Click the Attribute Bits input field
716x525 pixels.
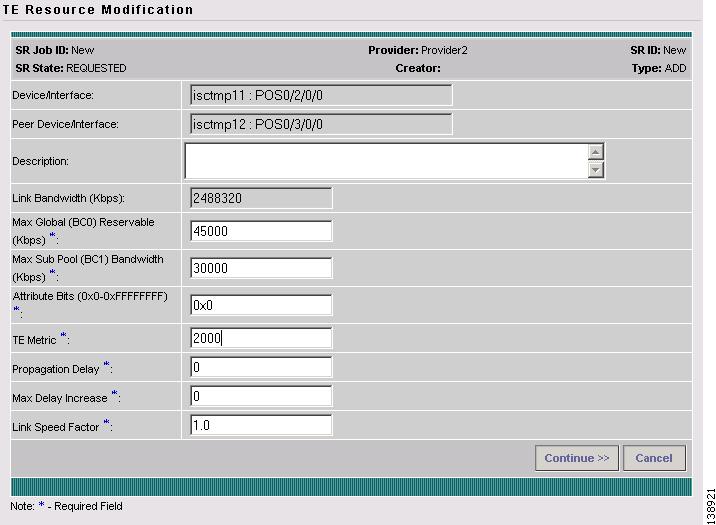click(x=261, y=305)
